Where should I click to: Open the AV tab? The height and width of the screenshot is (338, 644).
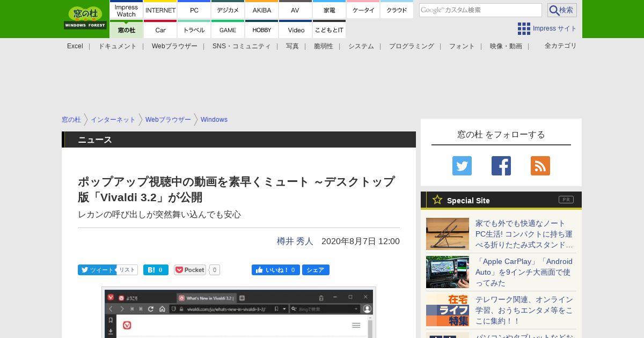tap(295, 10)
